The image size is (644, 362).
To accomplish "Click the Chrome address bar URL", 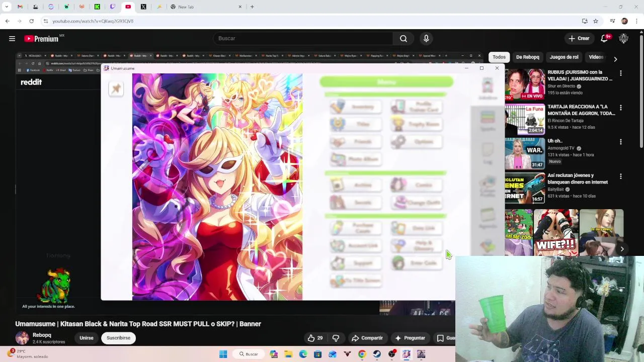I will [93, 21].
